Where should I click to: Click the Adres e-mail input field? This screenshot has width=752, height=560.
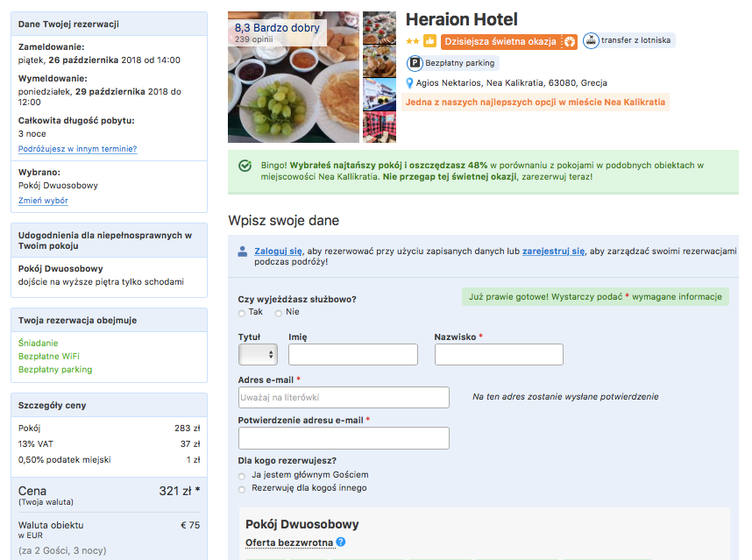(x=344, y=398)
